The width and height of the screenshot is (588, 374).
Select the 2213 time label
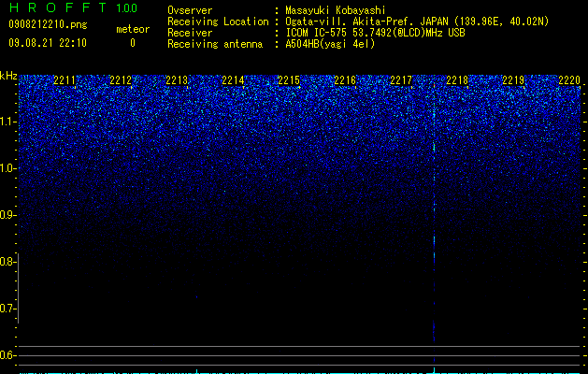coord(177,80)
